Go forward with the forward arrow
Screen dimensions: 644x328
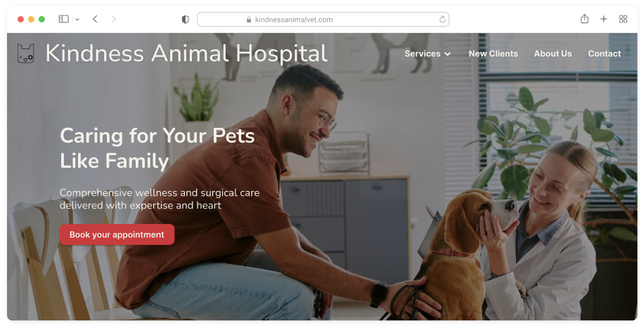[x=114, y=19]
